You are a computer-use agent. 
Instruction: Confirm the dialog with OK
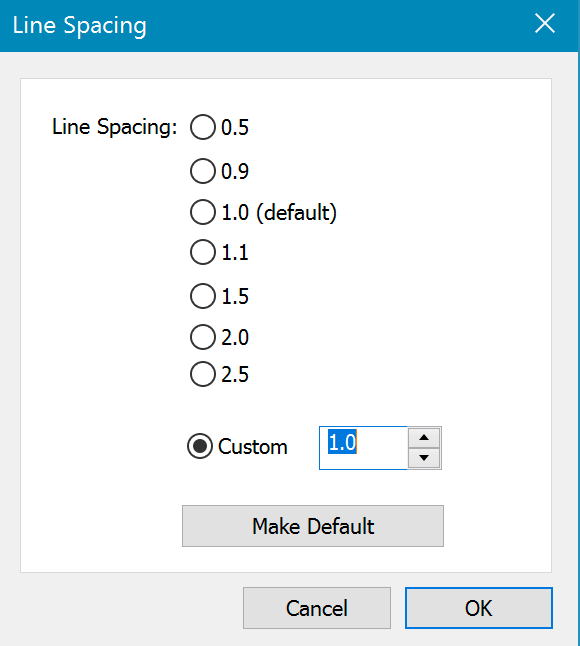(479, 608)
